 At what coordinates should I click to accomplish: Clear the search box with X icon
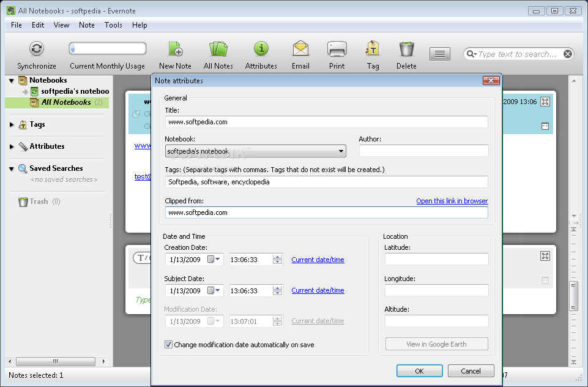568,54
